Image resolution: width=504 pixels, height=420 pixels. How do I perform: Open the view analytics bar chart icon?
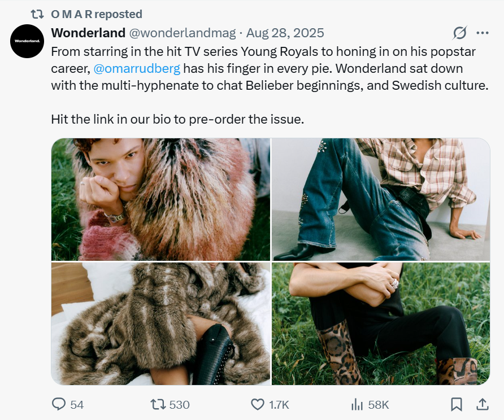pyautogui.click(x=357, y=404)
